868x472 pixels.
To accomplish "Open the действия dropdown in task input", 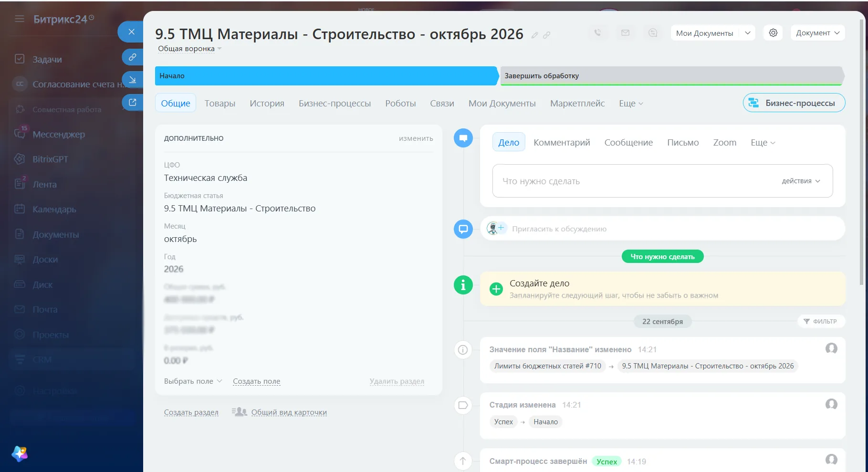I will (801, 181).
